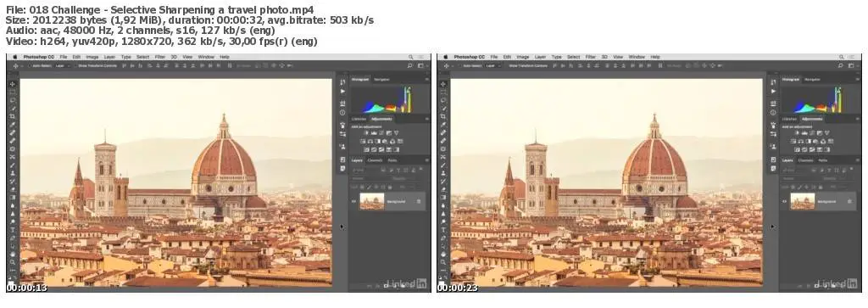Select the Eyedropper tool in the 00:00:13 frame
This screenshot has height=308, width=868.
click(12, 124)
